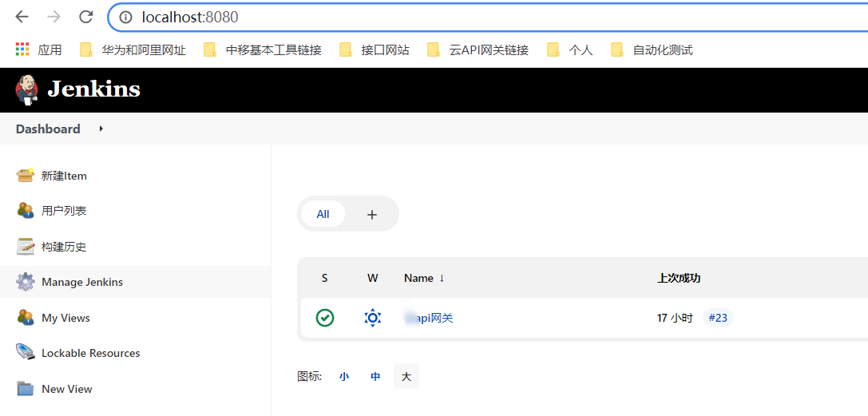868x416 pixels.
Task: Click the browser back arrow
Action: pos(22,17)
